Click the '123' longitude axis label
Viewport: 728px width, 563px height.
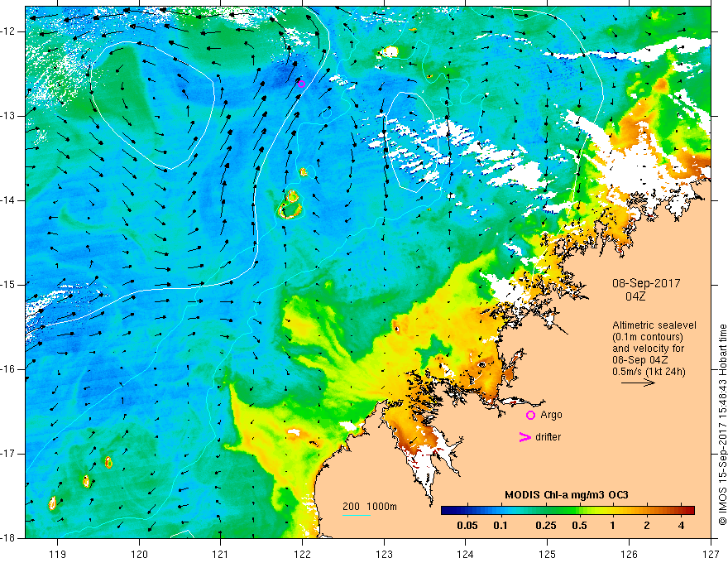pos(384,554)
